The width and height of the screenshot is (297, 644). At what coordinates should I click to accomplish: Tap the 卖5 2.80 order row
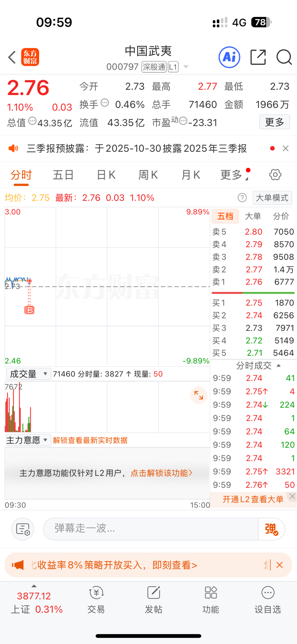253,232
